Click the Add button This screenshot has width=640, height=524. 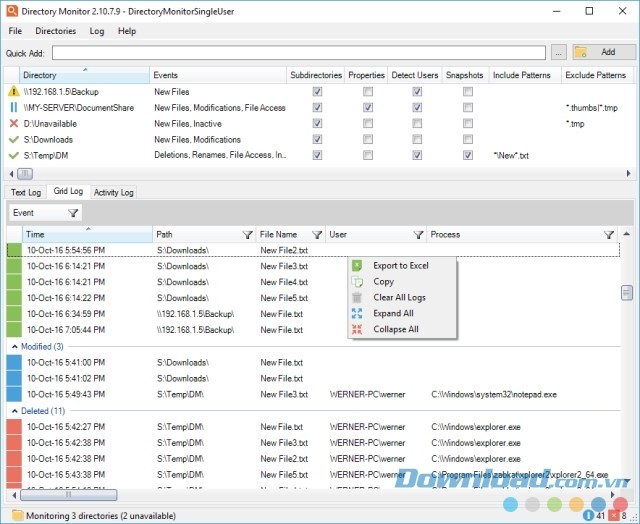tap(603, 52)
